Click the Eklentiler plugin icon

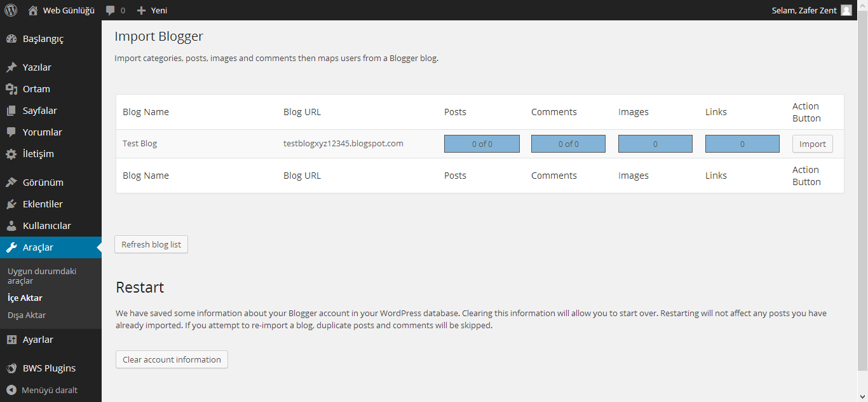tap(11, 204)
